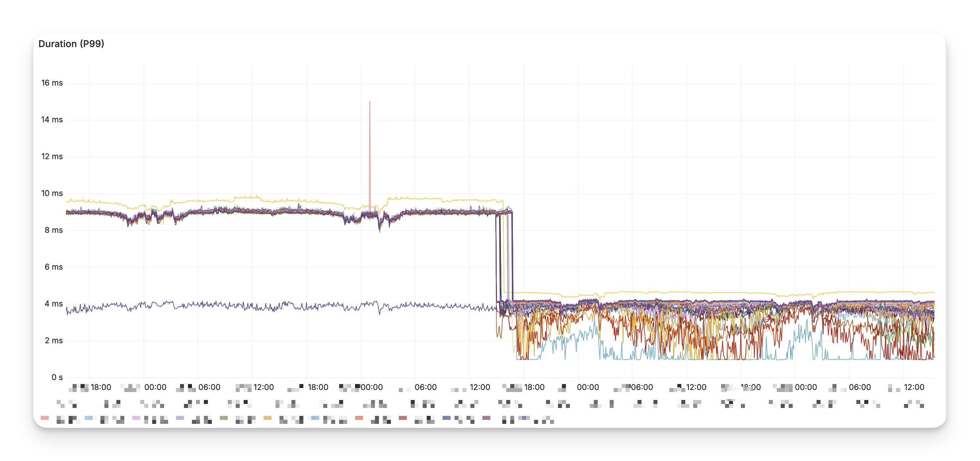Click the 10 ms y-axis label
Screen dimensions: 980x461
click(x=52, y=193)
